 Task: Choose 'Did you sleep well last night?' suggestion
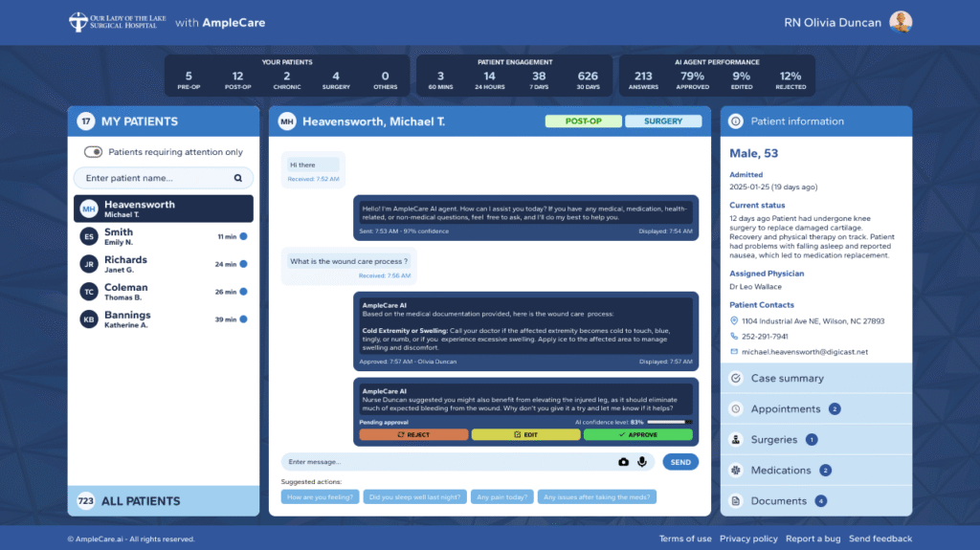(x=414, y=496)
